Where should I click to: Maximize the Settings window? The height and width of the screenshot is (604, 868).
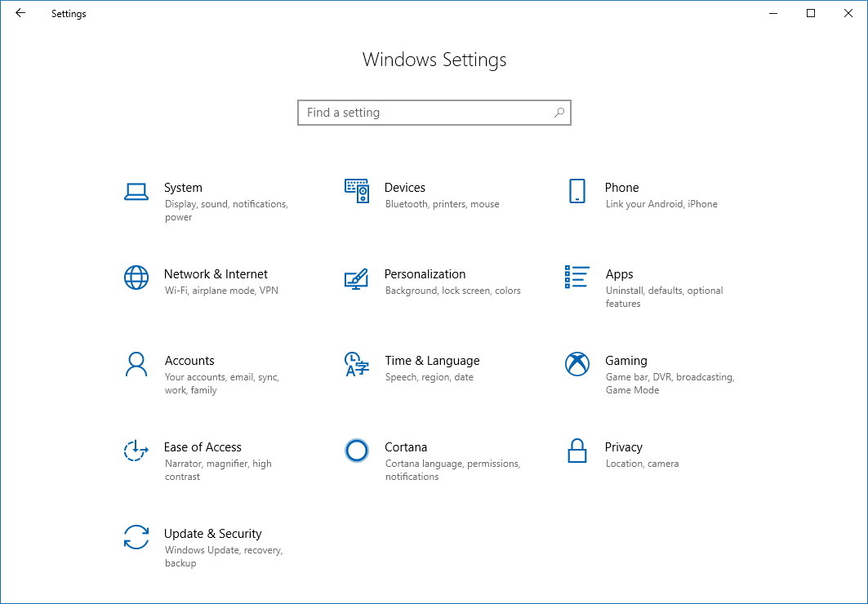point(811,13)
